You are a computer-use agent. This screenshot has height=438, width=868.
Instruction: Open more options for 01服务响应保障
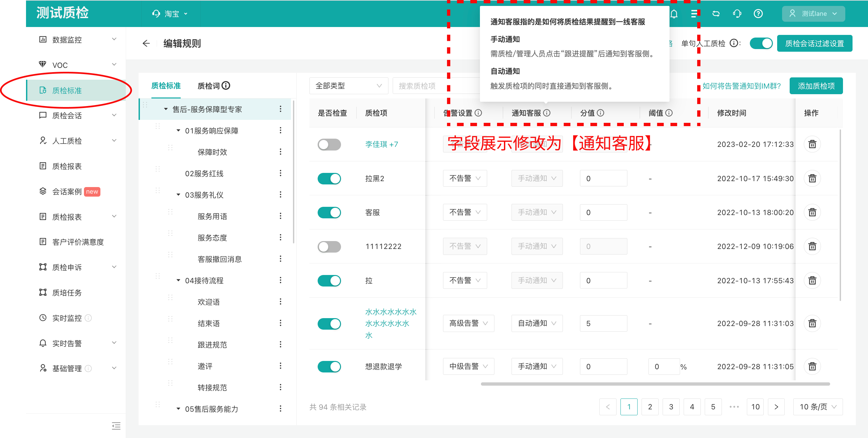tap(280, 130)
